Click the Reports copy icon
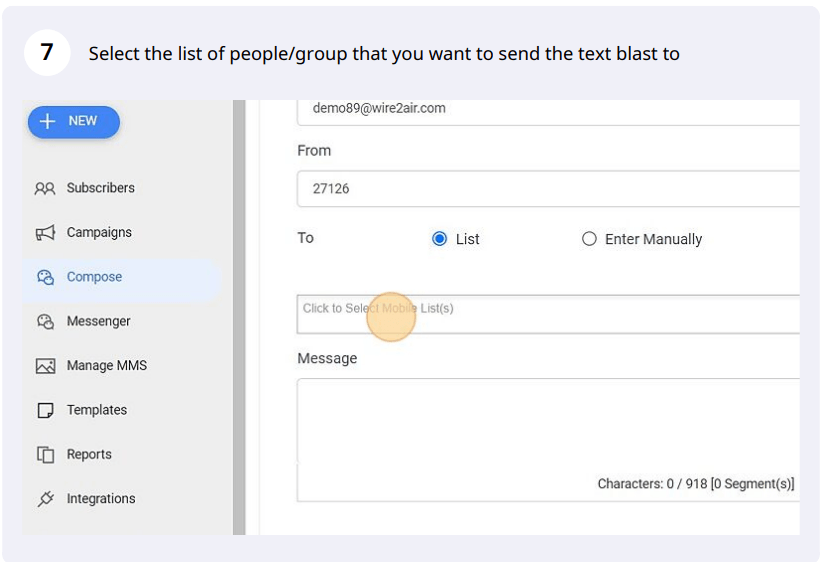This screenshot has width=820, height=562. click(x=45, y=454)
